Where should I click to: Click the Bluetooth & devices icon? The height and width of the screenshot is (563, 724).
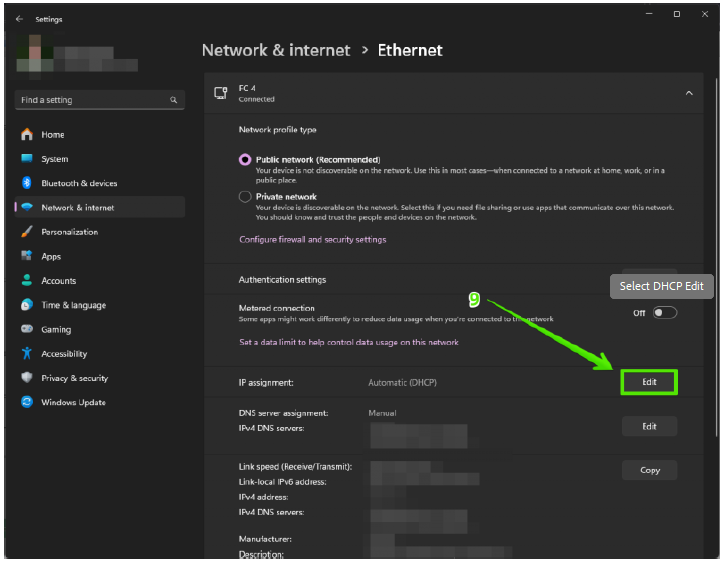[x=27, y=183]
